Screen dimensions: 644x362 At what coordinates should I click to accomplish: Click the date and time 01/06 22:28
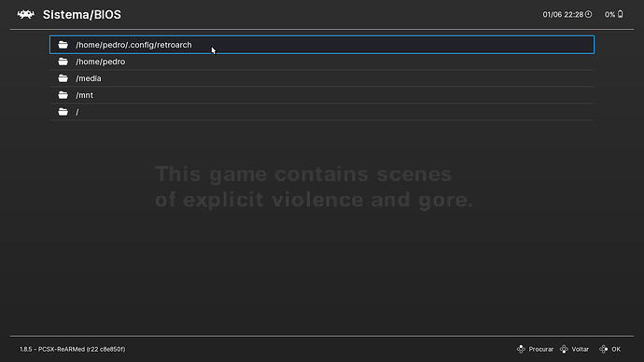(563, 15)
